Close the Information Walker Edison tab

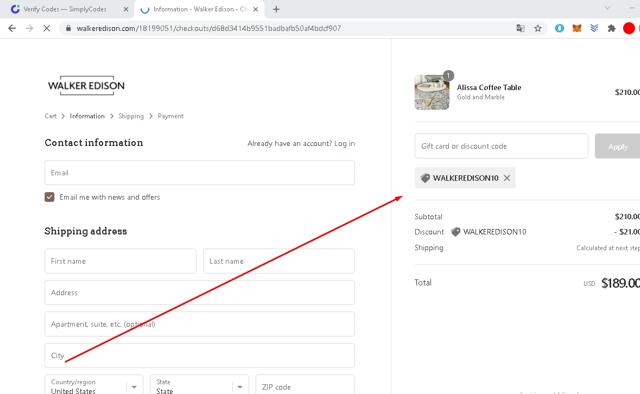coord(256,9)
